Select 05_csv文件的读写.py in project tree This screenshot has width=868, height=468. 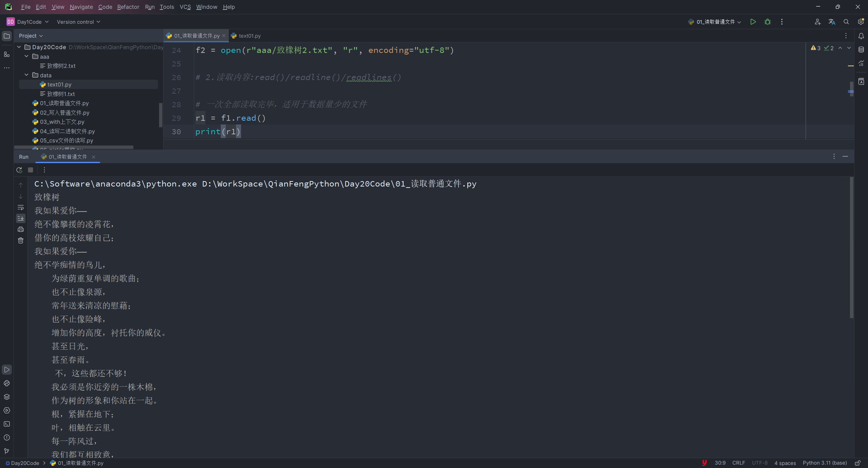pyautogui.click(x=66, y=140)
